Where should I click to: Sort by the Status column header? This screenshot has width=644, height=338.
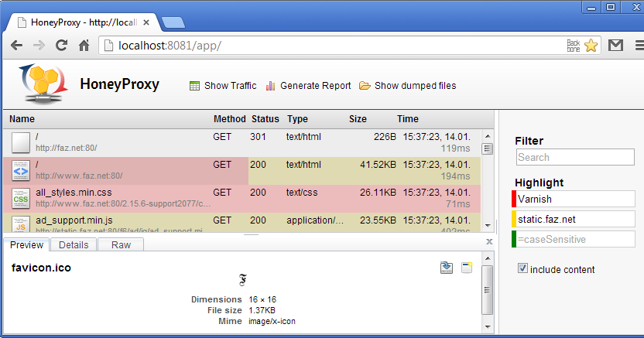(265, 119)
